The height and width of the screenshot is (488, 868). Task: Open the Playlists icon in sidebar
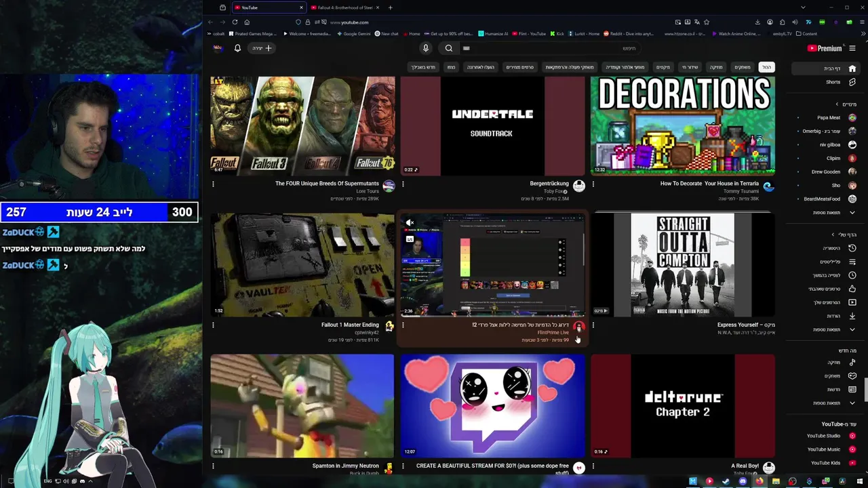pos(852,262)
